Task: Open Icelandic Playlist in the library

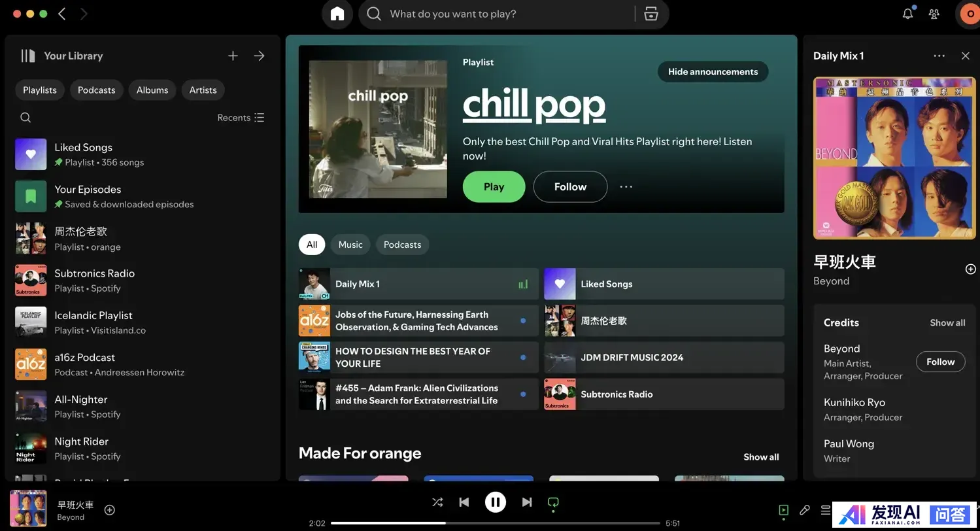Action: coord(143,322)
